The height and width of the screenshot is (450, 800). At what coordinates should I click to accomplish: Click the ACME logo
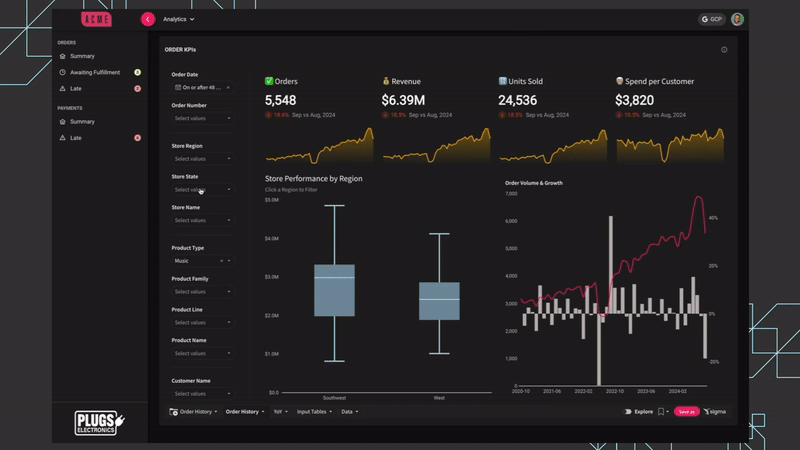[96, 19]
